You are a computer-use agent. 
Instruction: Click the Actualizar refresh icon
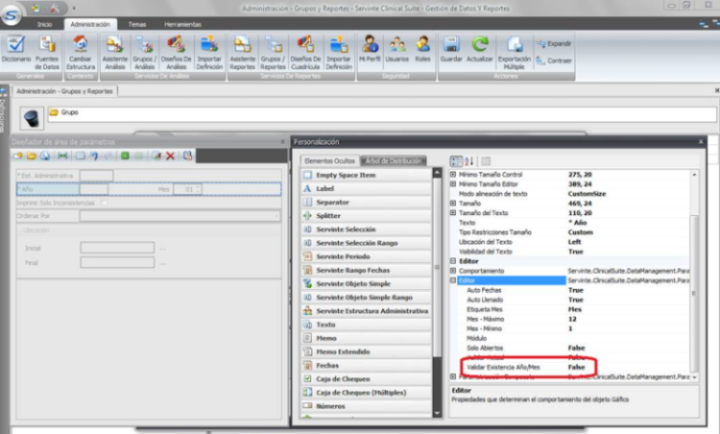[480, 47]
